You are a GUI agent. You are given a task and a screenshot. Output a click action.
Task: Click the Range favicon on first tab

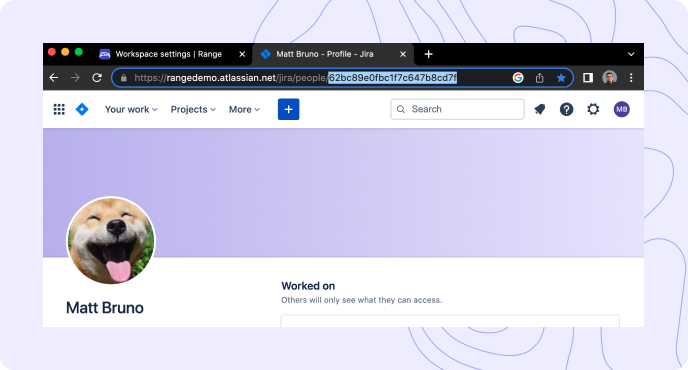(104, 54)
